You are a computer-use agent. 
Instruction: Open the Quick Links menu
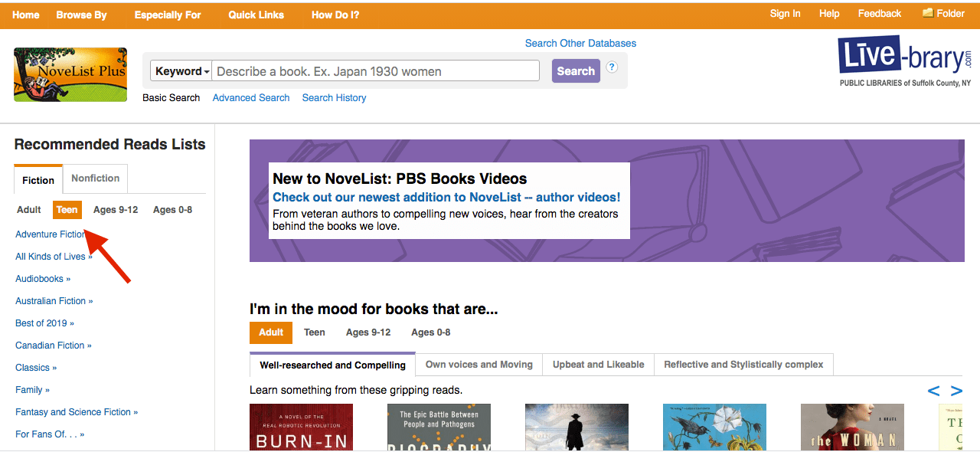(x=256, y=15)
